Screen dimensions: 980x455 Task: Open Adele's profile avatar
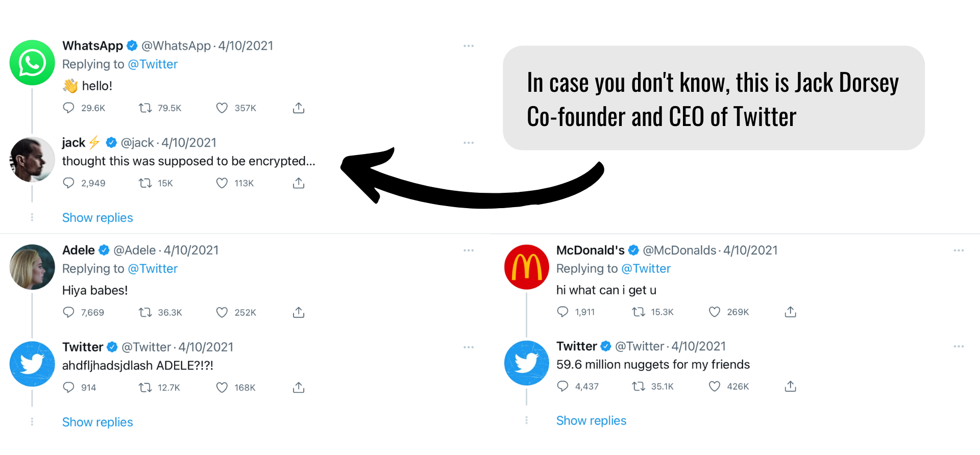point(32,267)
